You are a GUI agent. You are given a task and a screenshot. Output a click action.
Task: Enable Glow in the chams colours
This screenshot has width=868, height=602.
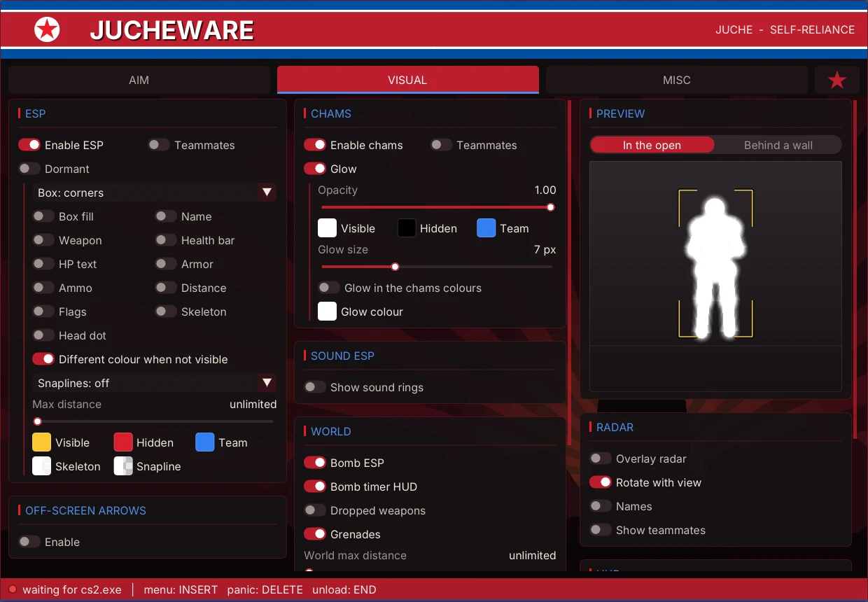(329, 288)
